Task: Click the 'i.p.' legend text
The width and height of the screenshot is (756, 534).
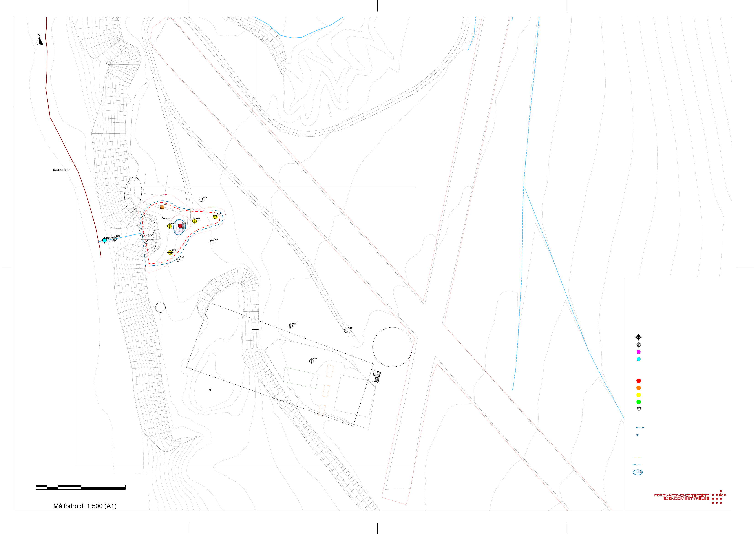Action: tap(637, 435)
